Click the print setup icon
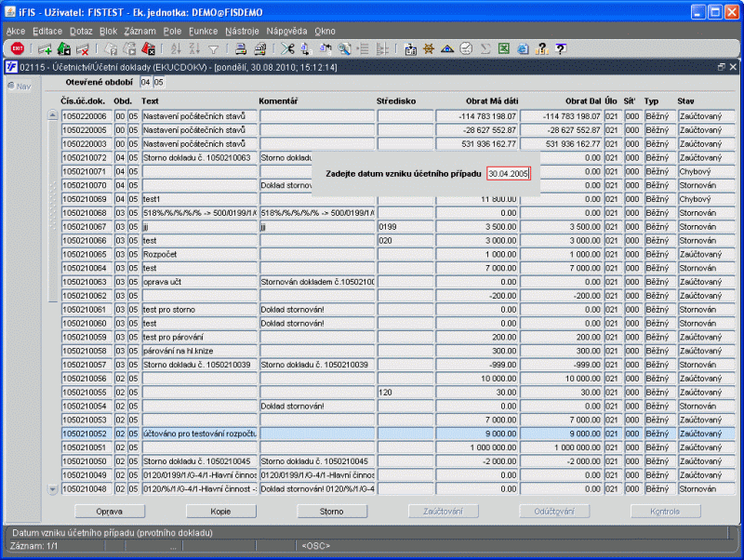The height and width of the screenshot is (560, 744). [259, 48]
